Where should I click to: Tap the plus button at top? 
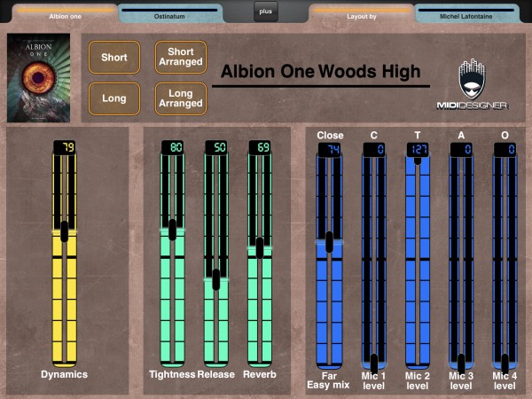[x=266, y=12]
